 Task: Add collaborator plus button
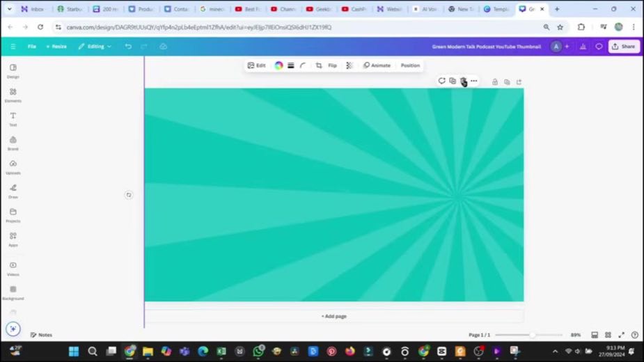click(567, 47)
